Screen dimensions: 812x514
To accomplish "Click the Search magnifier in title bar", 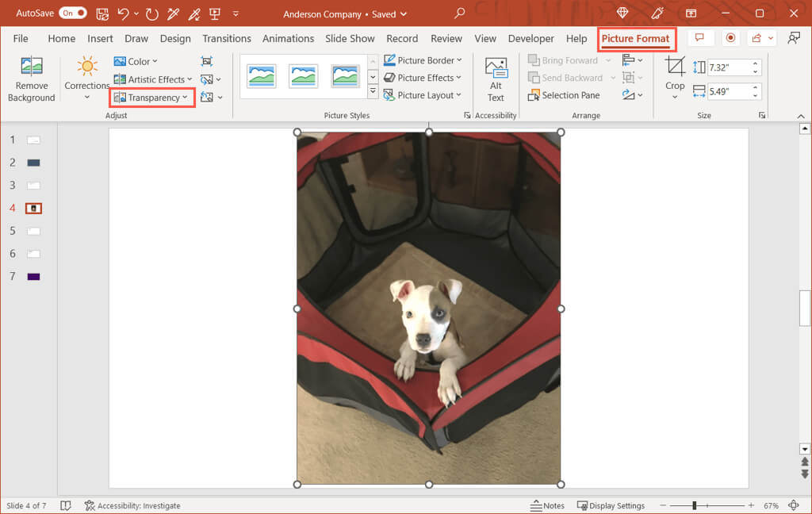I will [460, 13].
